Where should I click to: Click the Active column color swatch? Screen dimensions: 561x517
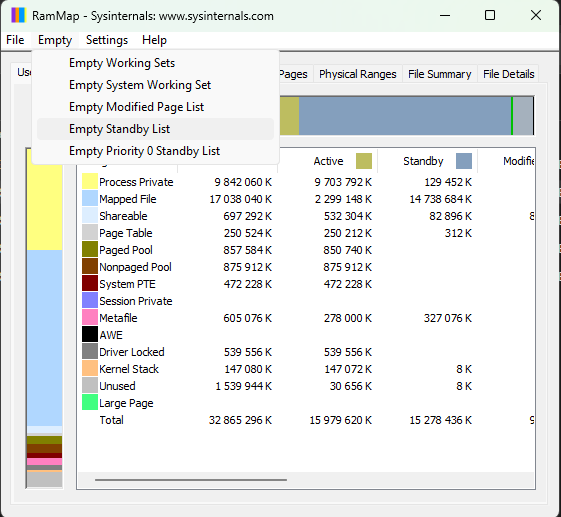pyautogui.click(x=364, y=161)
